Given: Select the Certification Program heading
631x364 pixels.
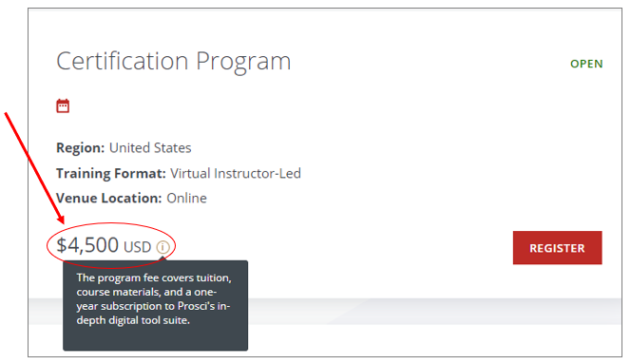Looking at the screenshot, I should tap(174, 61).
